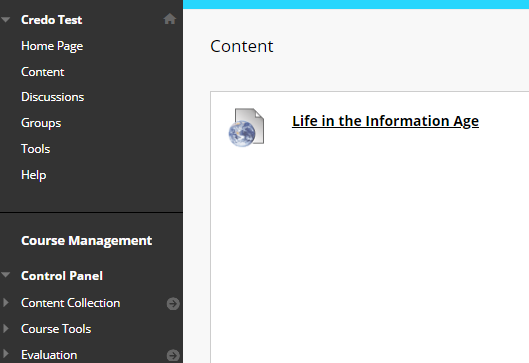Open Discussions in the course menu
Viewport: 529px width, 363px height.
[53, 97]
